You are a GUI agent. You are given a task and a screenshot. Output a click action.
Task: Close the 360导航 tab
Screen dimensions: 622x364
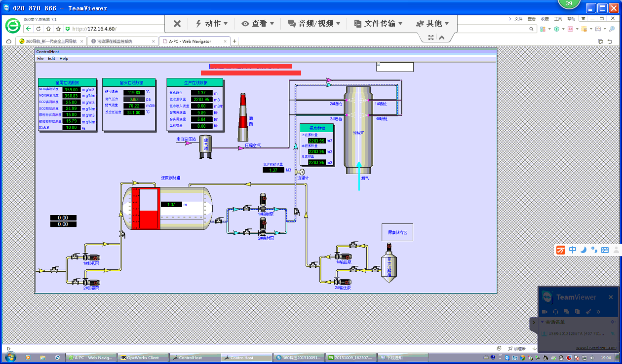(x=81, y=41)
